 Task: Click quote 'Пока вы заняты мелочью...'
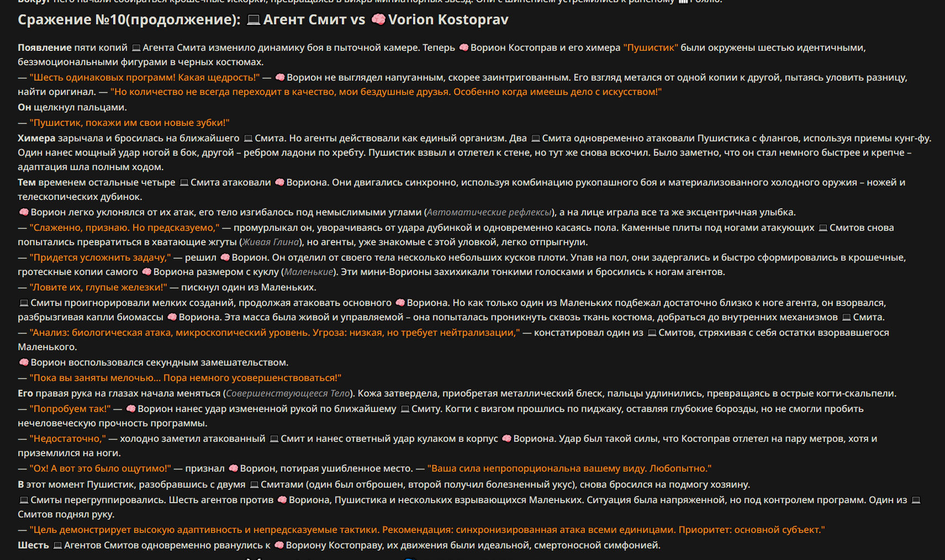point(185,378)
